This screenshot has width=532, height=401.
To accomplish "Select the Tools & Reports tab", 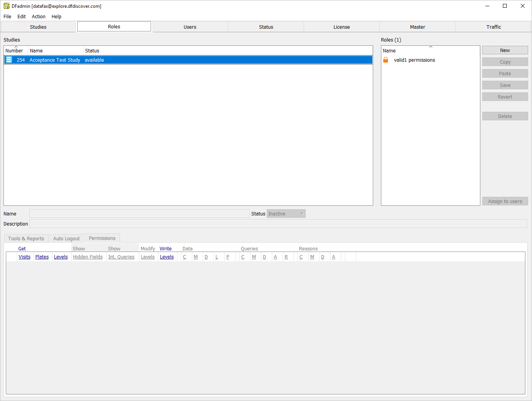I will click(26, 239).
